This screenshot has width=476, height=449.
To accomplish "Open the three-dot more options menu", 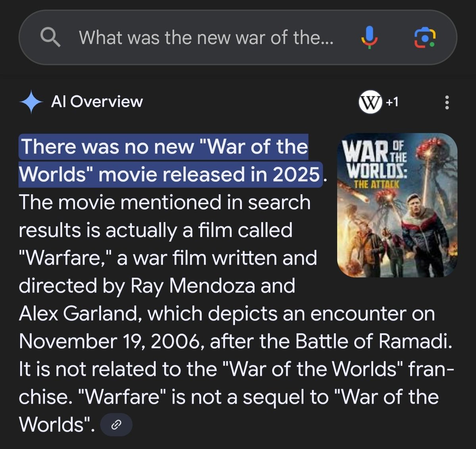I will [x=447, y=102].
